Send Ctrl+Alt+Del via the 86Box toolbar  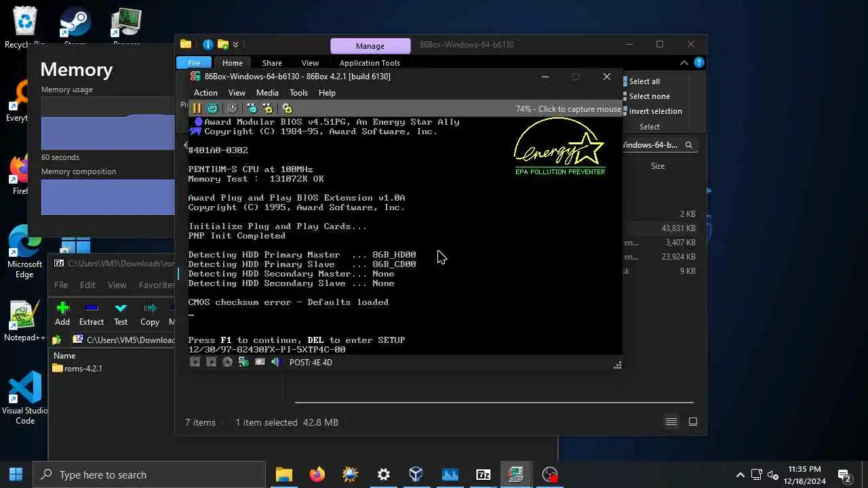click(x=252, y=108)
